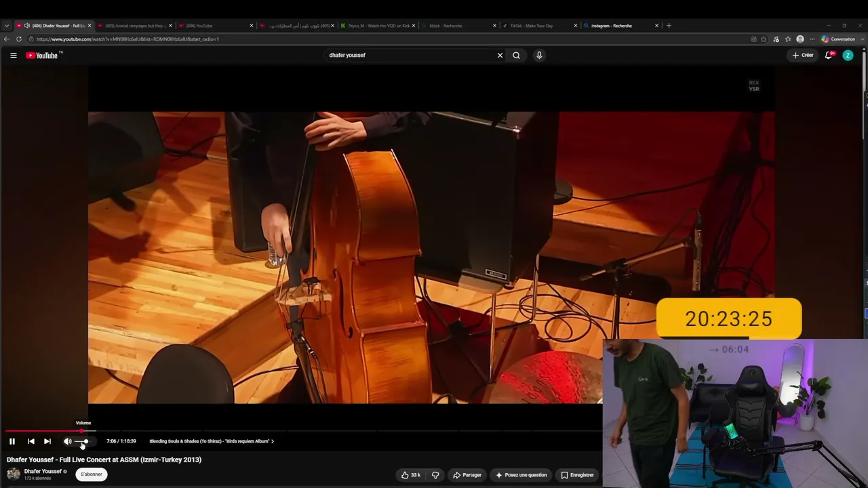Click the '173 k abonnés' subscriber count

coord(38,479)
